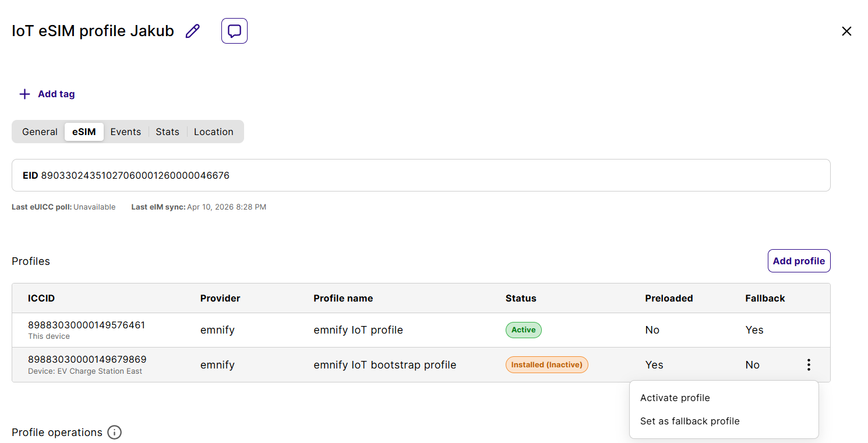Show Profile operations info tooltip icon
This screenshot has height=443, width=868.
pyautogui.click(x=115, y=433)
